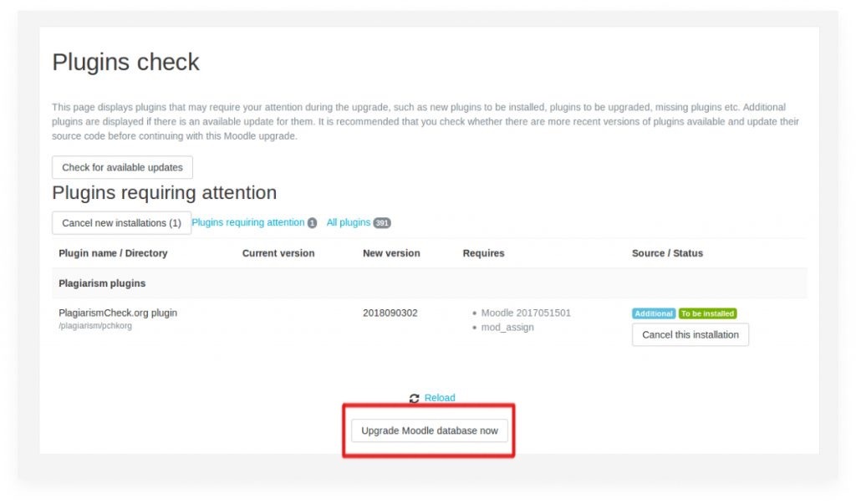Click the Plugin name / Directory column header
Image resolution: width=856 pixels, height=504 pixels.
(113, 252)
